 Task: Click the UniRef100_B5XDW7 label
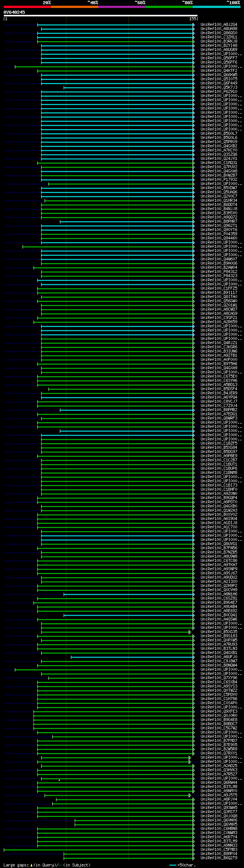(x=219, y=188)
